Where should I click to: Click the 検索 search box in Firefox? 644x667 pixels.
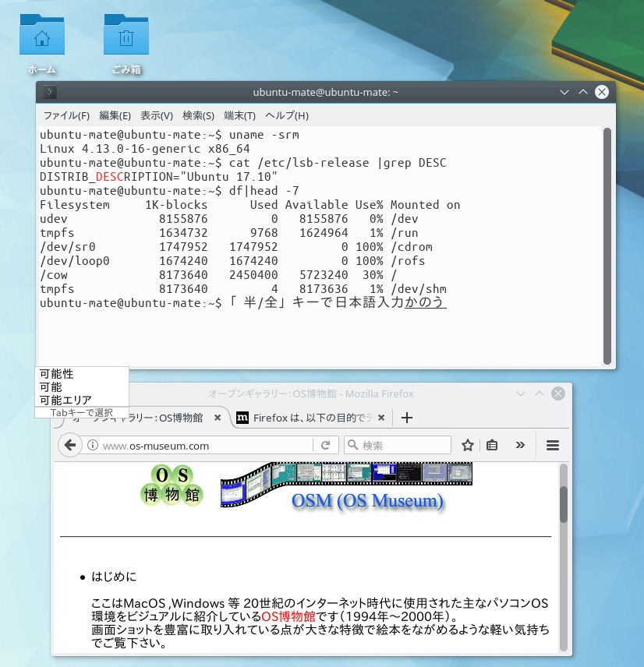[x=398, y=446]
